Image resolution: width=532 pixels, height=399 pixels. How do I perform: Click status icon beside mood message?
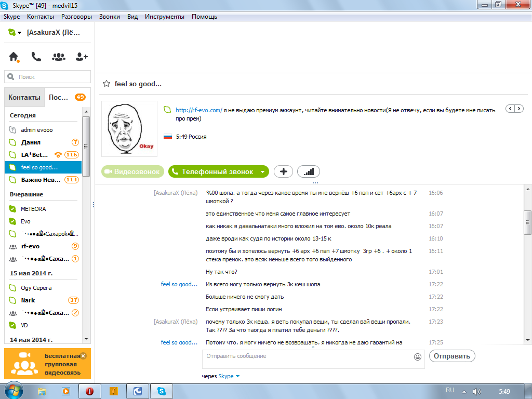click(167, 110)
